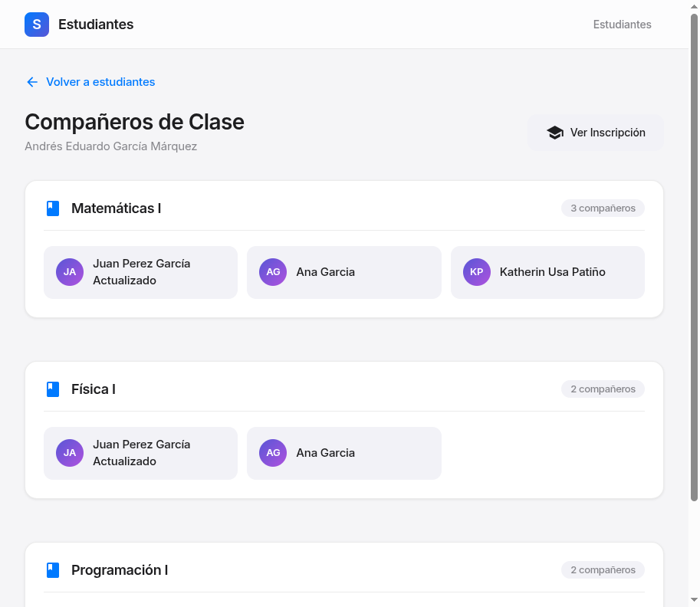Click the KP avatar for Katherin

(476, 272)
